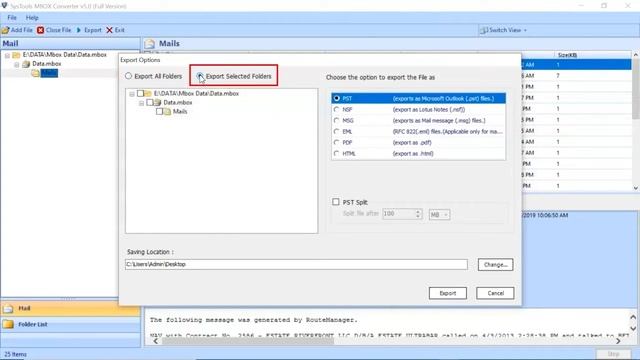The width and height of the screenshot is (640, 360).
Task: Switch to the Folder List navigation tab
Action: 70,324
